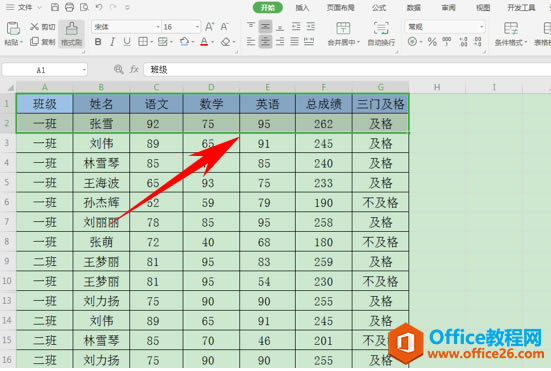This screenshot has width=551, height=371.
Task: Click the Merge and Center (合并居中) icon
Action: pos(343,28)
